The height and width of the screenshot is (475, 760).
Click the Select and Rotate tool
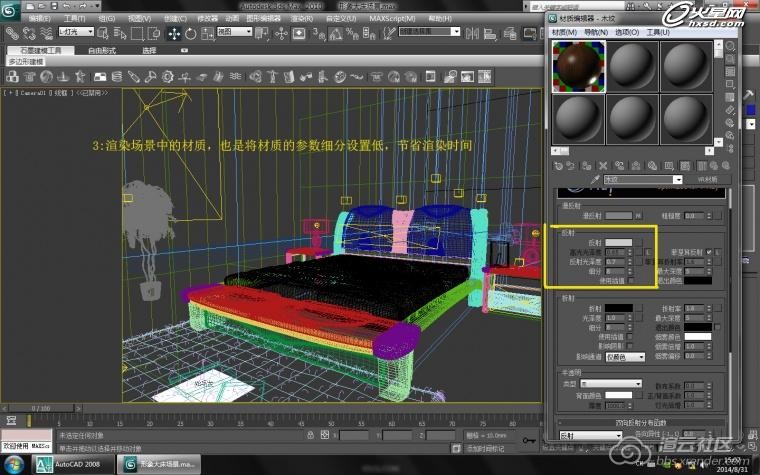190,33
